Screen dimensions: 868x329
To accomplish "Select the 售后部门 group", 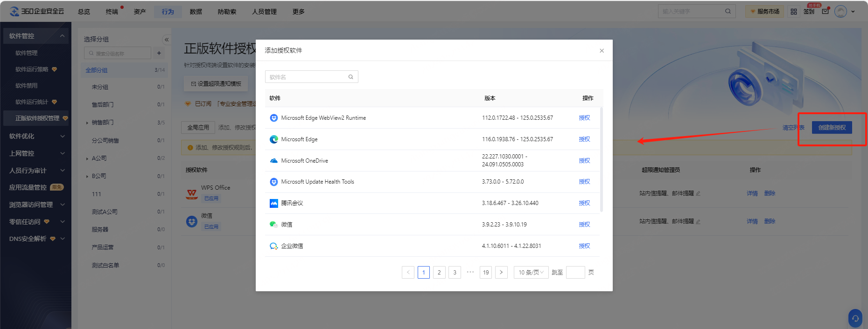I will [103, 105].
